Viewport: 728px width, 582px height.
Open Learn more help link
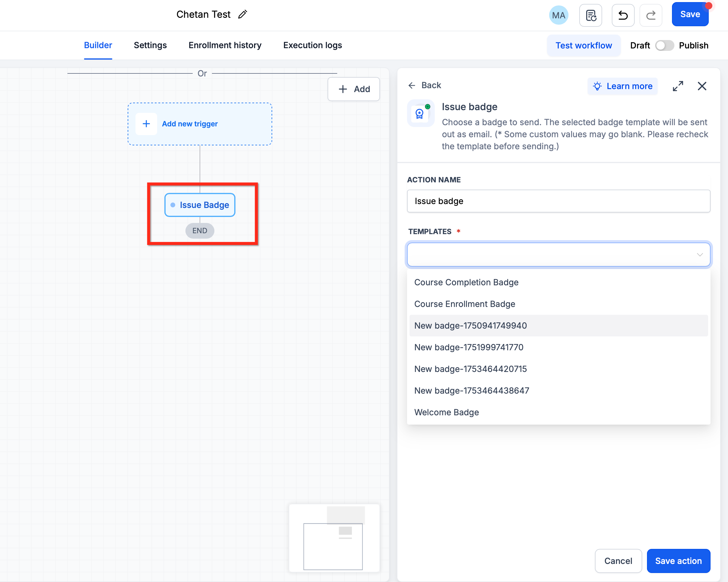[x=622, y=86]
